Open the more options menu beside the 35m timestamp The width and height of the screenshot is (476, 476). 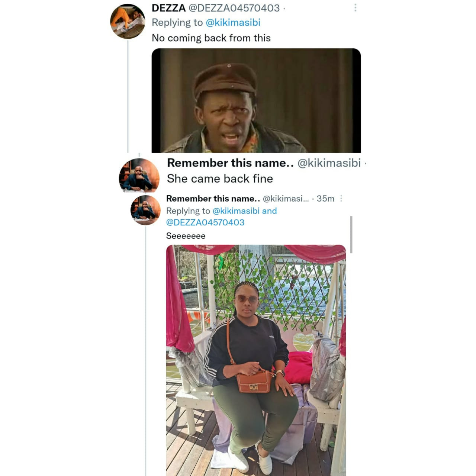coord(341,199)
